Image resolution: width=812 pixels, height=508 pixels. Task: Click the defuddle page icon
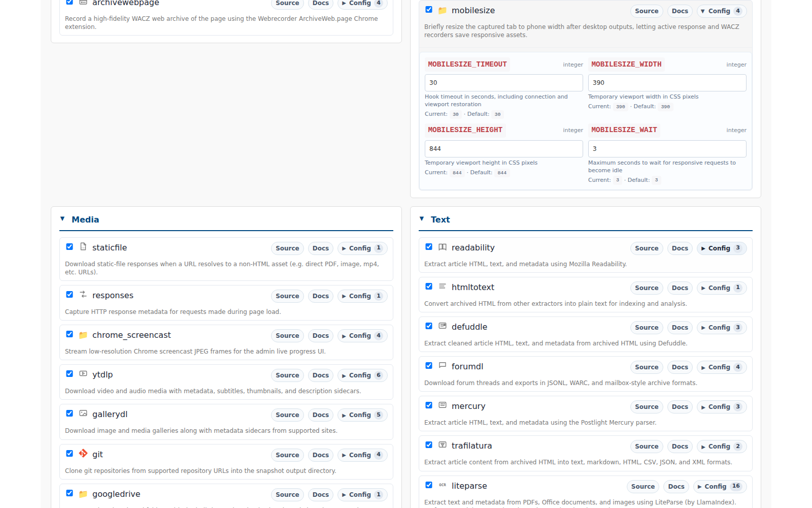click(443, 326)
